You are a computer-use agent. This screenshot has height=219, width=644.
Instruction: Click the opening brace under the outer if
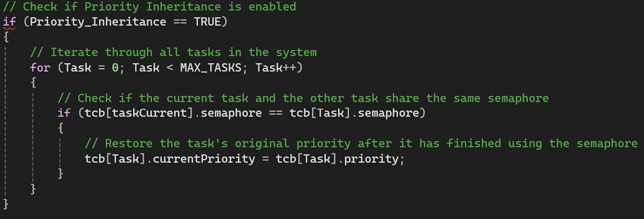click(6, 37)
